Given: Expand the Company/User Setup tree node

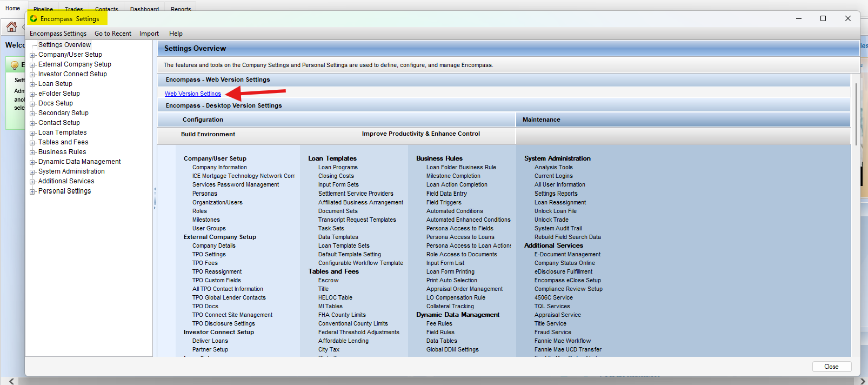Looking at the screenshot, I should click(x=32, y=55).
